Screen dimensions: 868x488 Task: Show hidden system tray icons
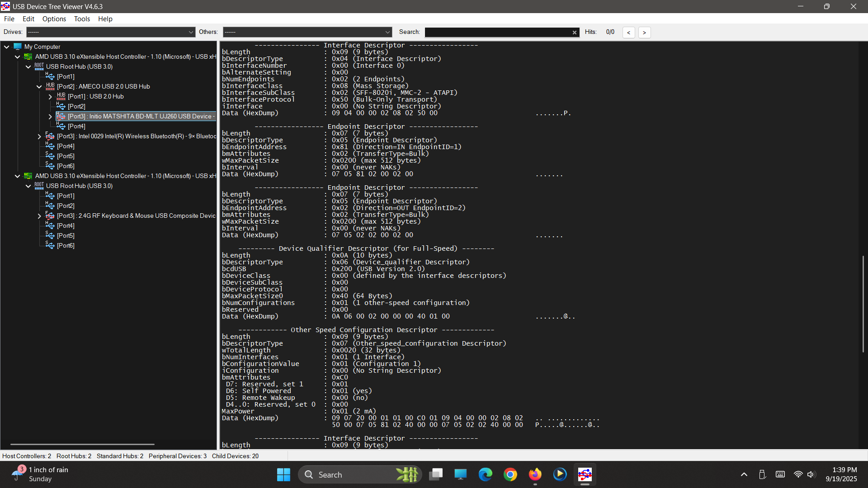click(x=744, y=474)
